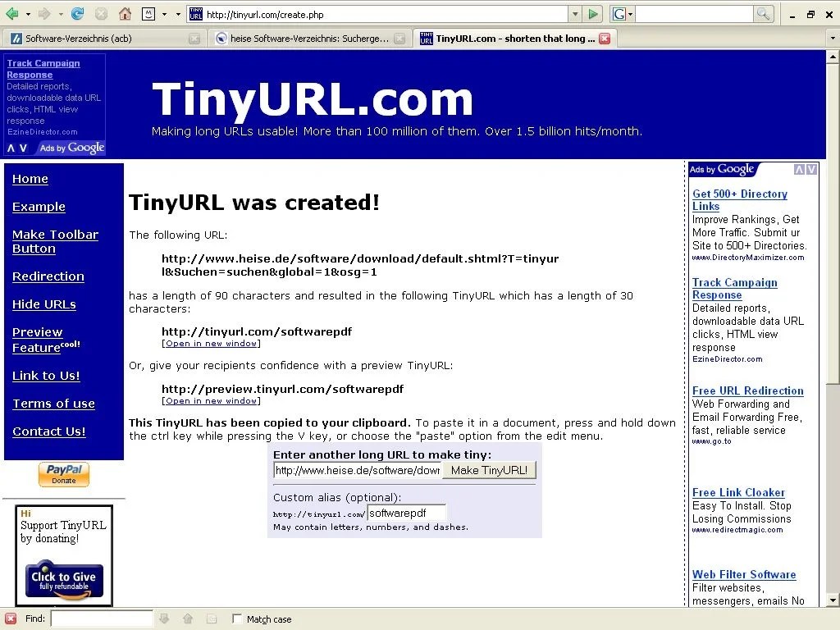
Task: Open in new window link under preview.tinyurl.com
Action: [x=211, y=400]
